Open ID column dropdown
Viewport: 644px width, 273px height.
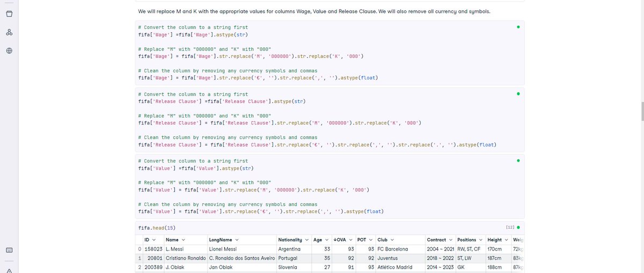pos(155,240)
